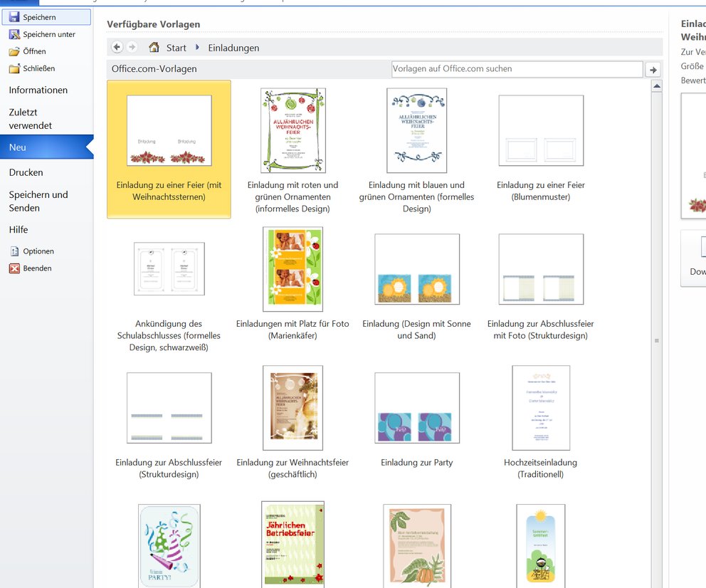Click the Start home icon
Image resolution: width=706 pixels, height=588 pixels.
[154, 48]
